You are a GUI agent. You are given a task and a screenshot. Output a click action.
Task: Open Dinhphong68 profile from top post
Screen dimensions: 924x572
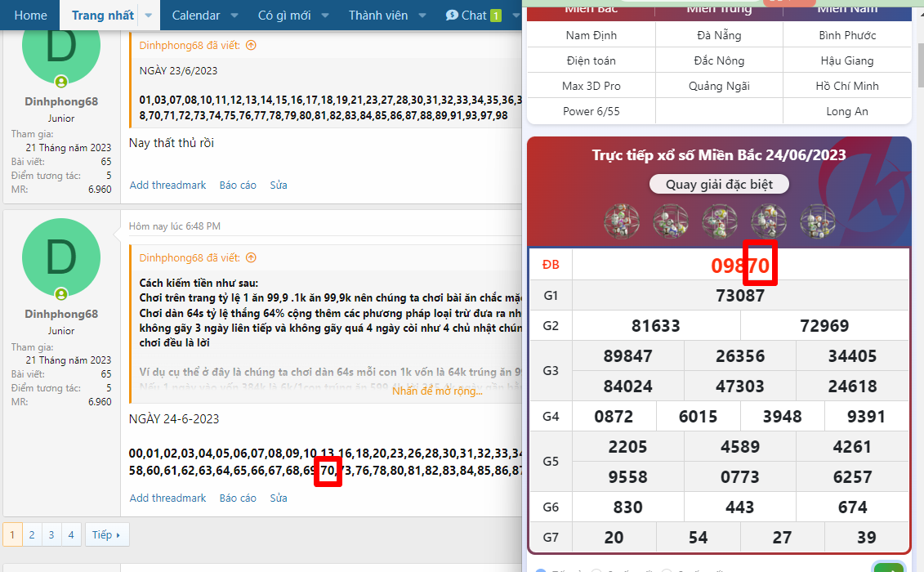(x=61, y=101)
